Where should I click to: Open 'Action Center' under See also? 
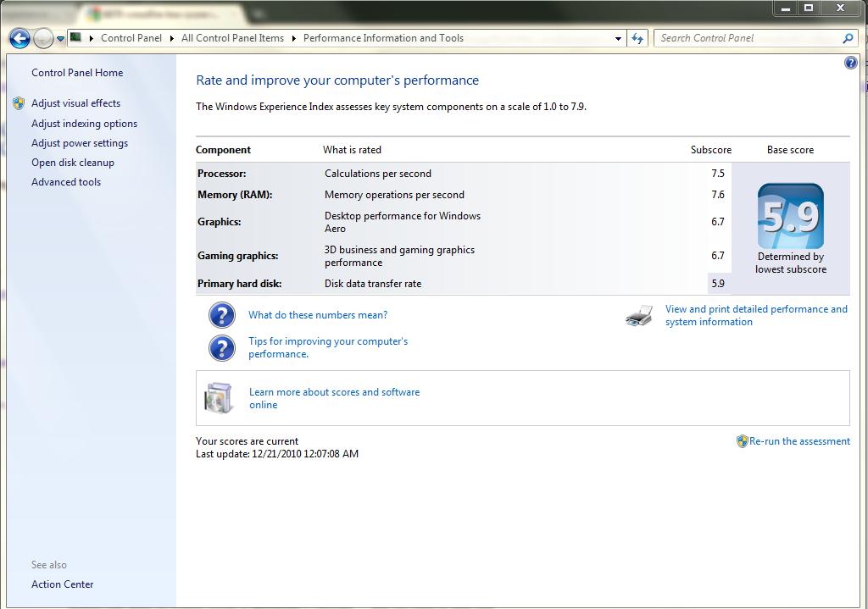click(x=63, y=584)
